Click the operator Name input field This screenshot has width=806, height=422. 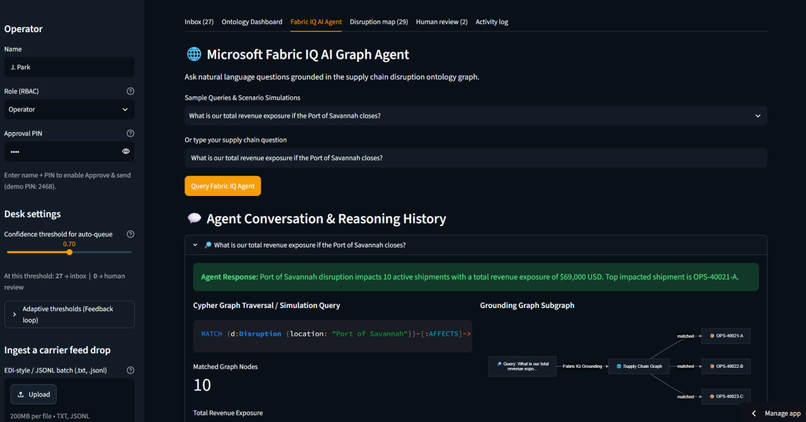tap(69, 67)
